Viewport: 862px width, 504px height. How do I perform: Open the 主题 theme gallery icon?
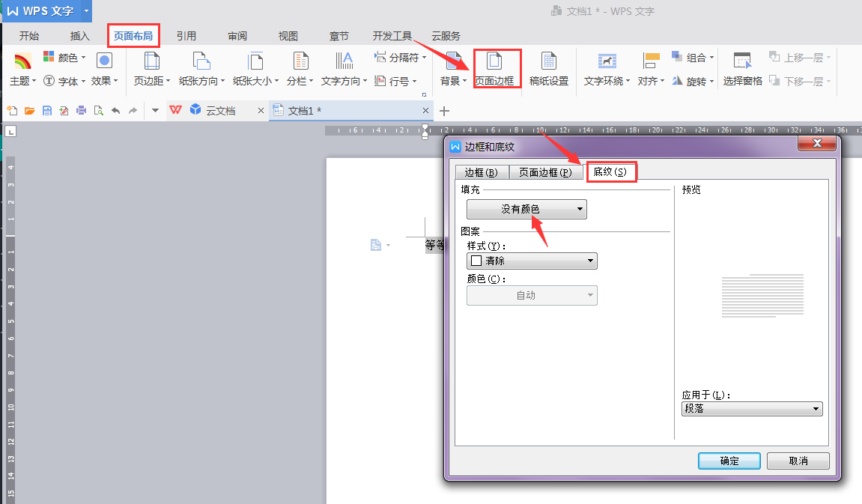click(22, 61)
